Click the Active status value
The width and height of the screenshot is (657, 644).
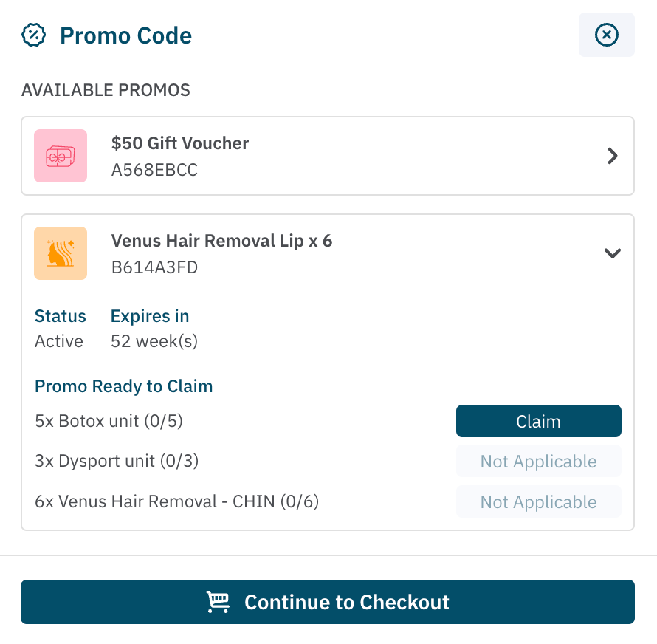tap(59, 341)
